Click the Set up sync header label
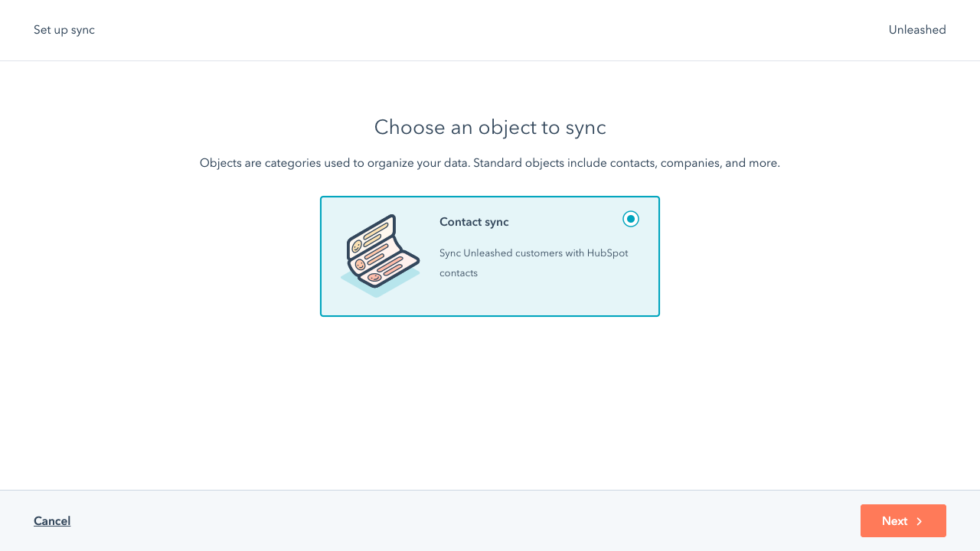Screen dimensions: 980x551 [x=64, y=30]
